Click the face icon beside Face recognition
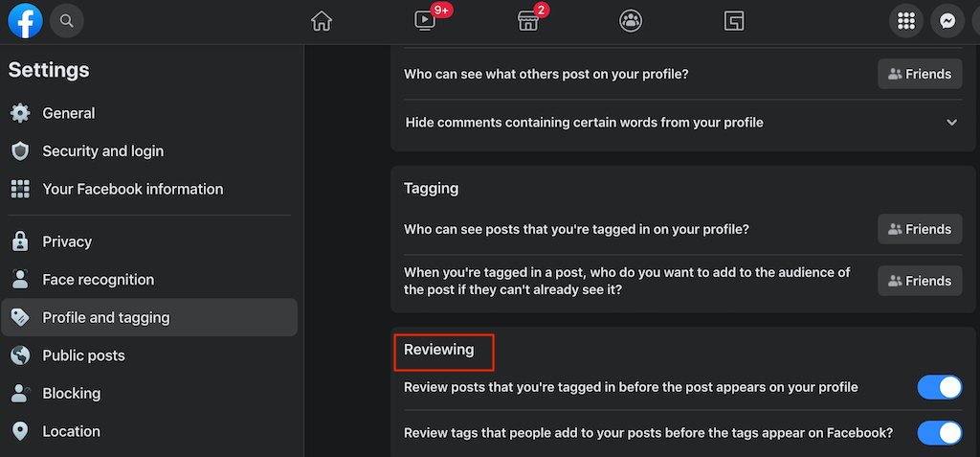 pyautogui.click(x=21, y=280)
